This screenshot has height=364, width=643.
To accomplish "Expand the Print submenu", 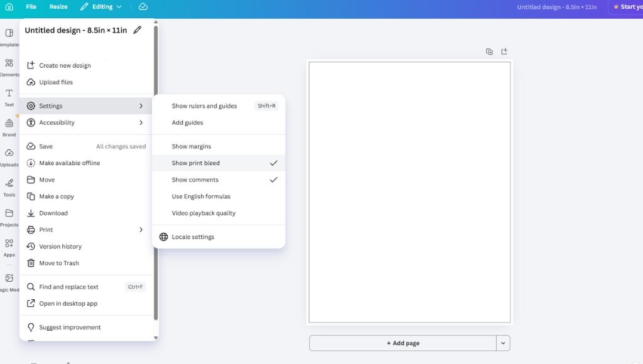I will coord(86,230).
